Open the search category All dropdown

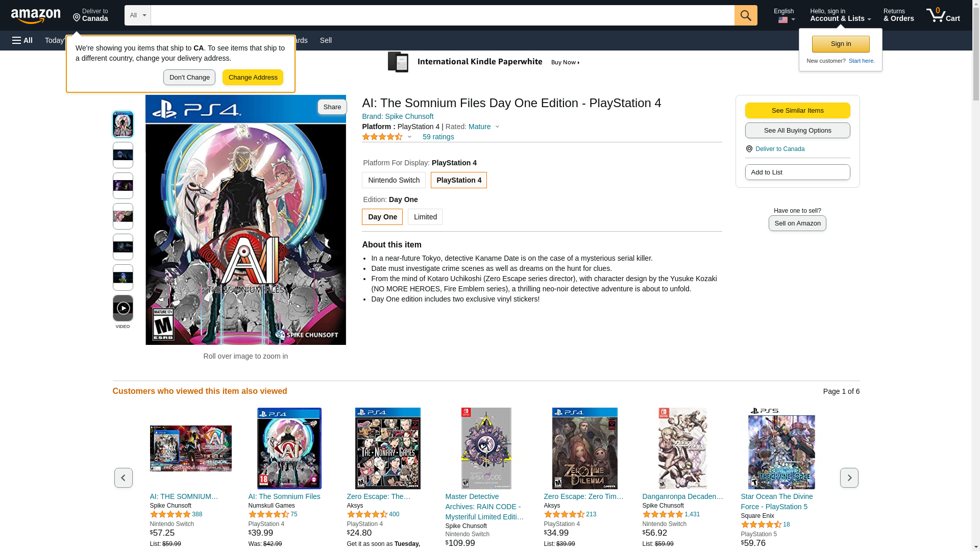tap(137, 15)
